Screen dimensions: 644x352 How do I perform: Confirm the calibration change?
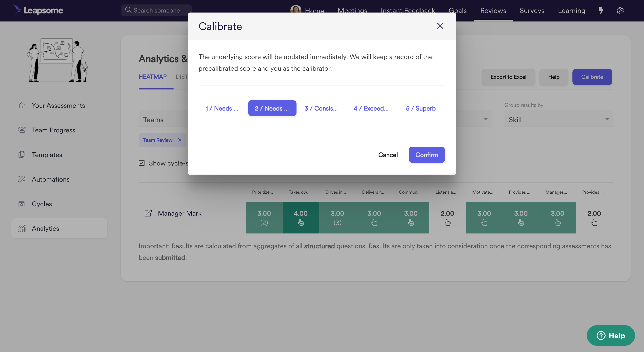pos(426,155)
